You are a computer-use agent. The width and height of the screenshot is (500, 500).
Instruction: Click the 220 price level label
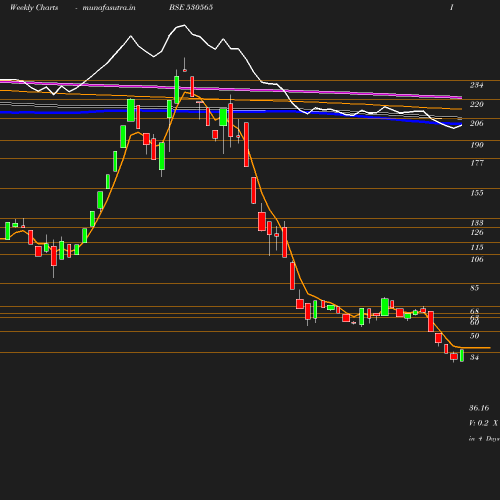[x=477, y=104]
